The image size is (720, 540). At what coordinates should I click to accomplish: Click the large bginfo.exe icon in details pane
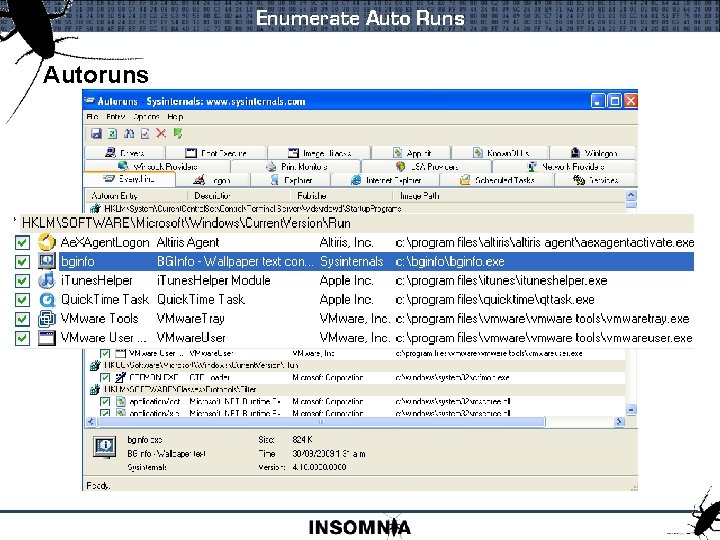coord(105,446)
